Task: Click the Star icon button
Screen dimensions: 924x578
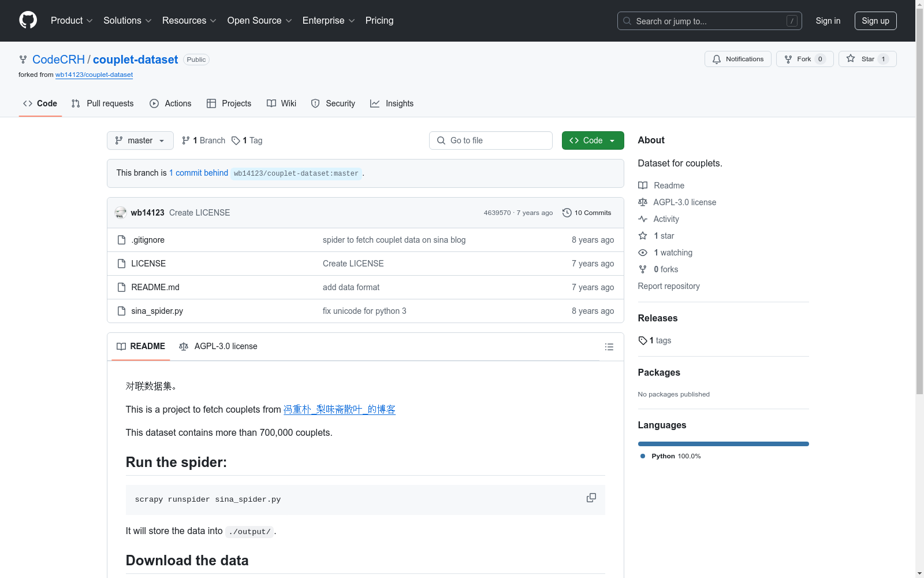Action: click(851, 58)
